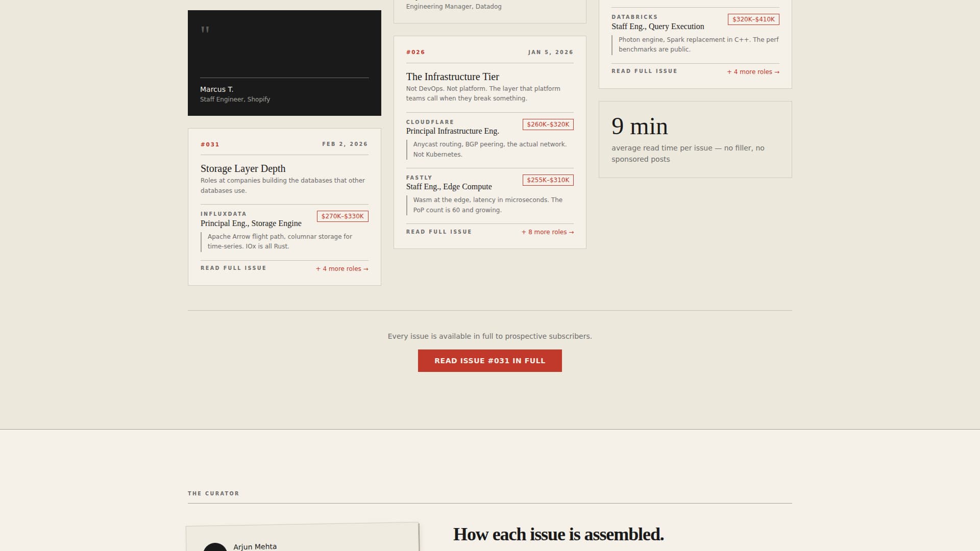Click the #026 issue number
This screenshot has width=980, height=551.
click(x=415, y=53)
